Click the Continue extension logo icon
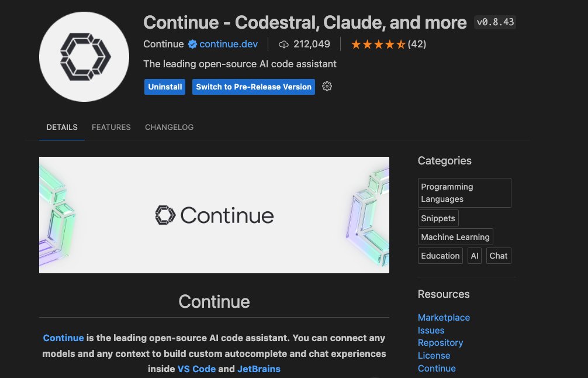 click(x=84, y=57)
